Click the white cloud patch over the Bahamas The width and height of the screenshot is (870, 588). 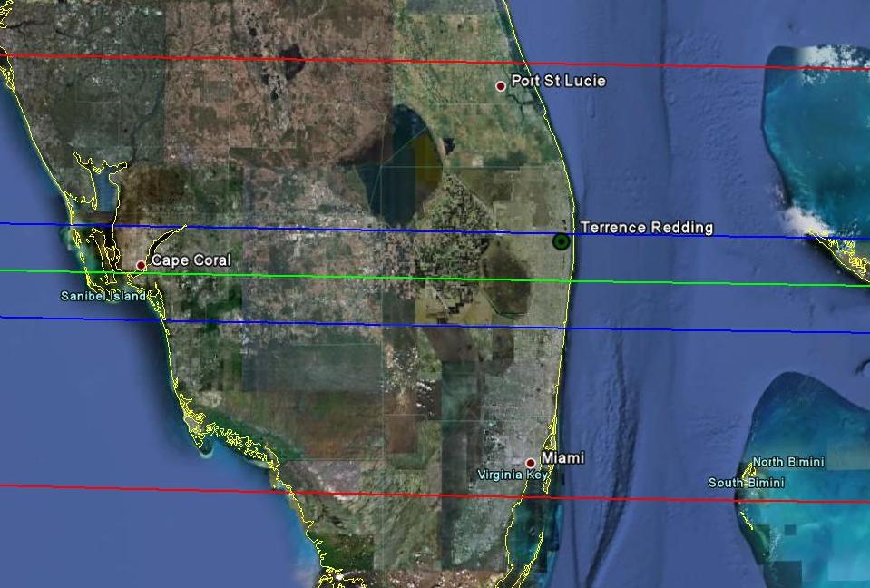pyautogui.click(x=803, y=222)
